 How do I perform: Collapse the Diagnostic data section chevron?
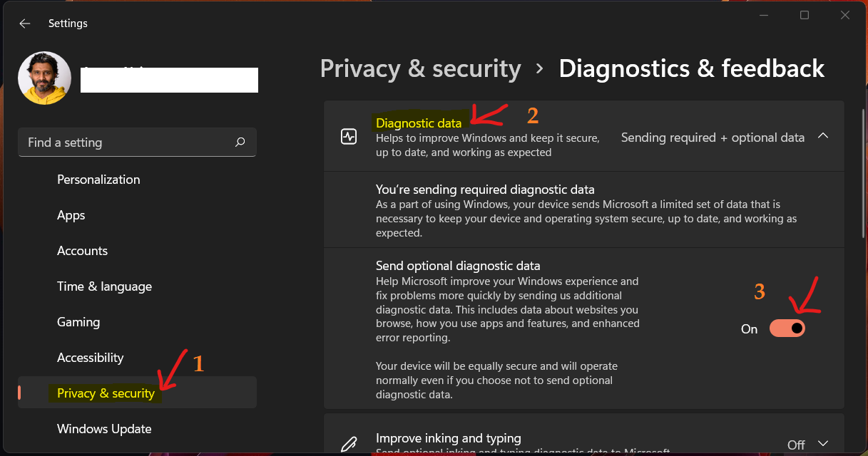click(823, 135)
